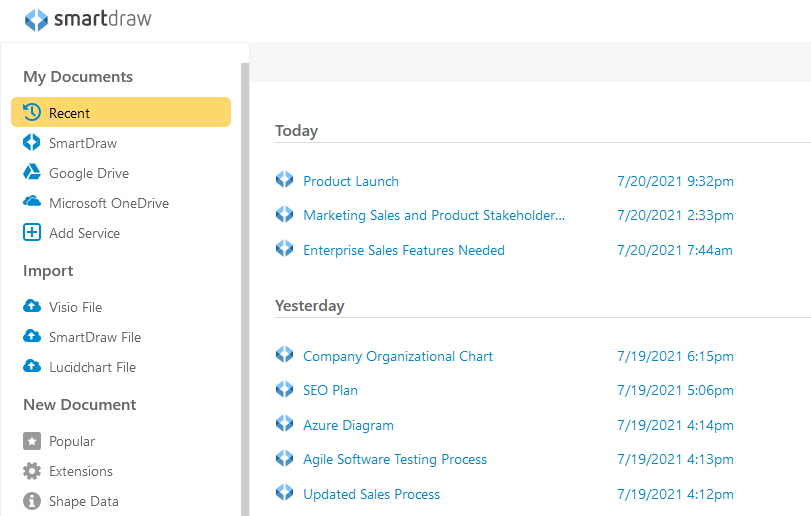The width and height of the screenshot is (811, 516).
Task: Click the Microsoft OneDrive cloud icon
Action: coord(32,203)
